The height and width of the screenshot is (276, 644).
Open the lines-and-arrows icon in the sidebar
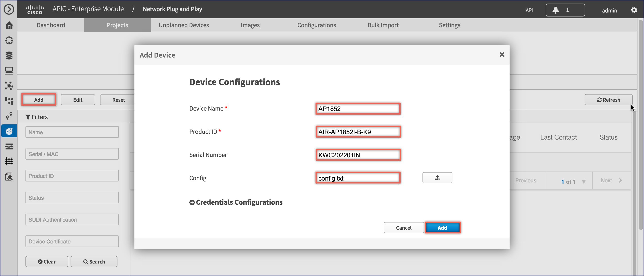pyautogui.click(x=9, y=146)
